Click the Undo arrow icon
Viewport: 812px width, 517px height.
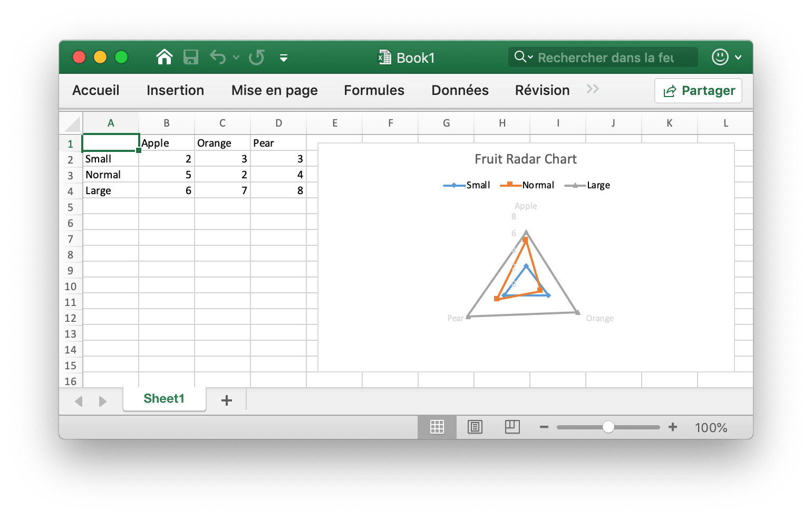[217, 57]
